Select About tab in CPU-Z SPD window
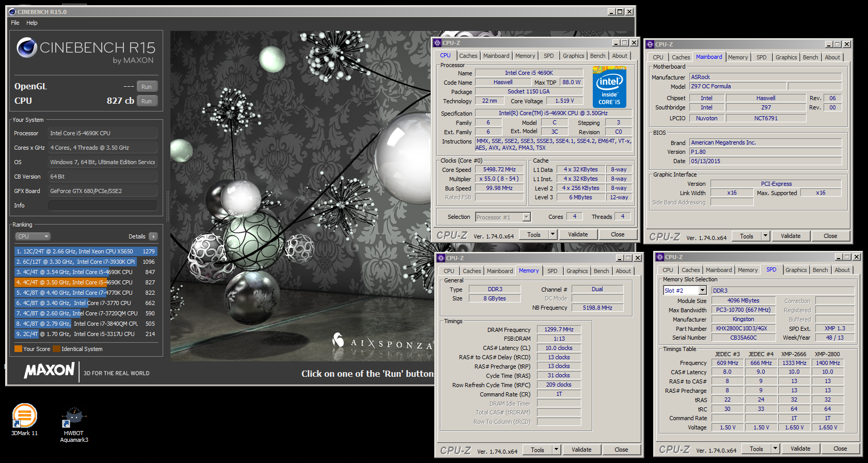 coord(842,270)
